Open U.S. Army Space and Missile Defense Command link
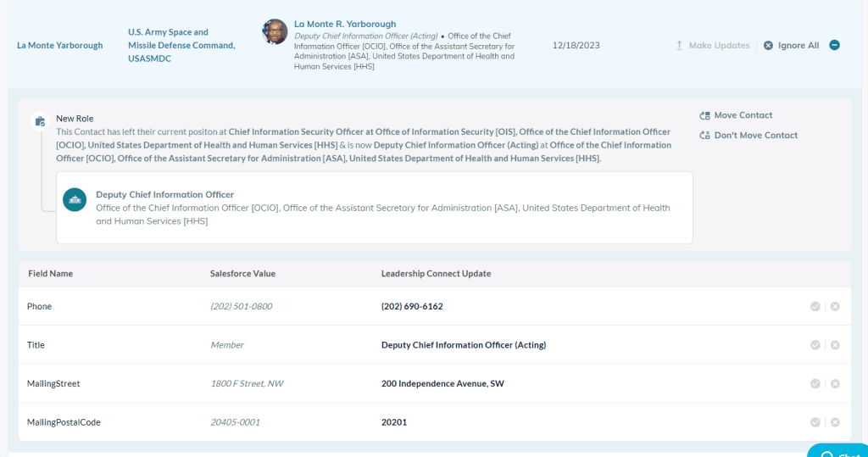The width and height of the screenshot is (868, 457). (181, 46)
